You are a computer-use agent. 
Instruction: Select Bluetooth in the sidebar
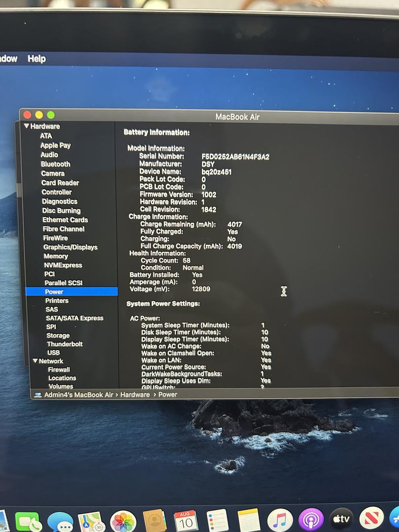(56, 164)
